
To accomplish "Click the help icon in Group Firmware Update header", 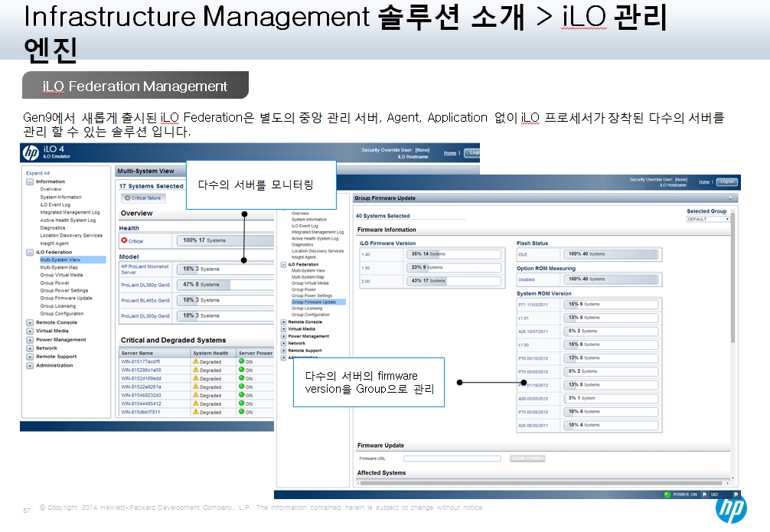I will pos(731,198).
